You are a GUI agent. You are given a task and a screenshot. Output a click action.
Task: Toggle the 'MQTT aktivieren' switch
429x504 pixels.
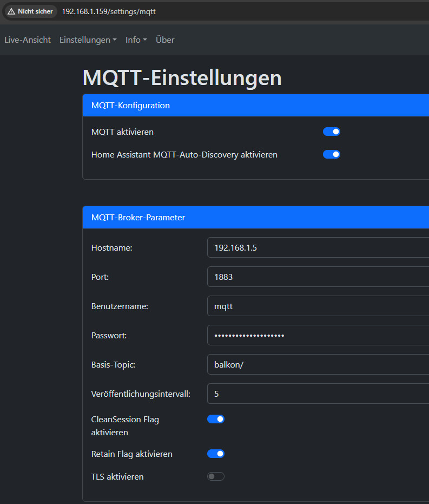(331, 132)
